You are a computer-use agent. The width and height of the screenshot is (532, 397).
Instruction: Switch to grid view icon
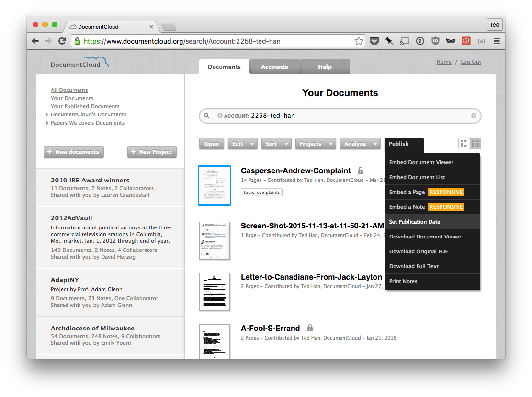[x=475, y=144]
